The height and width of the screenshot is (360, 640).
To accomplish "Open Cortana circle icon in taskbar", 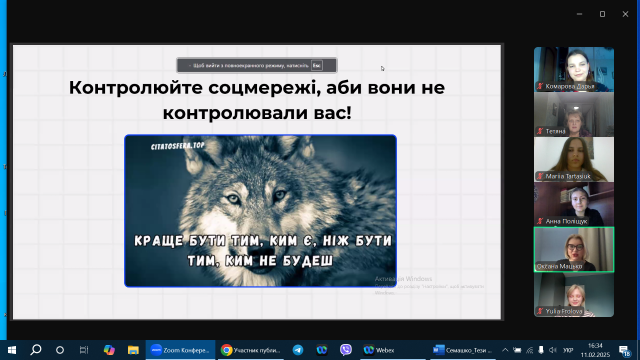I will pos(60,350).
